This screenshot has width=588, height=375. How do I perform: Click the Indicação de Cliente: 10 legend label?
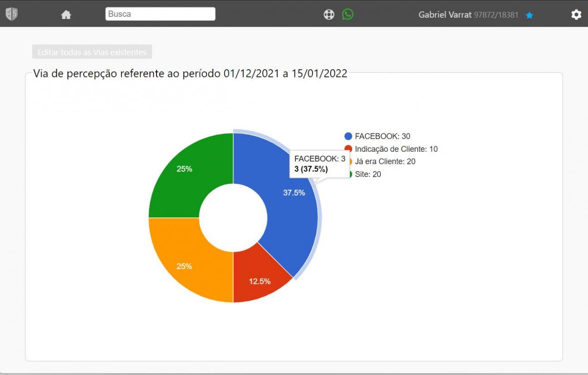396,149
